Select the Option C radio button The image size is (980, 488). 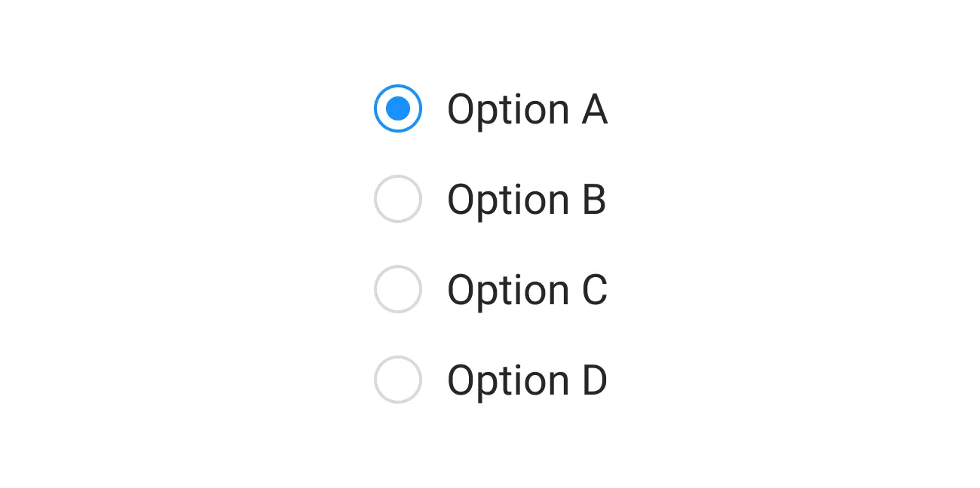(x=398, y=289)
